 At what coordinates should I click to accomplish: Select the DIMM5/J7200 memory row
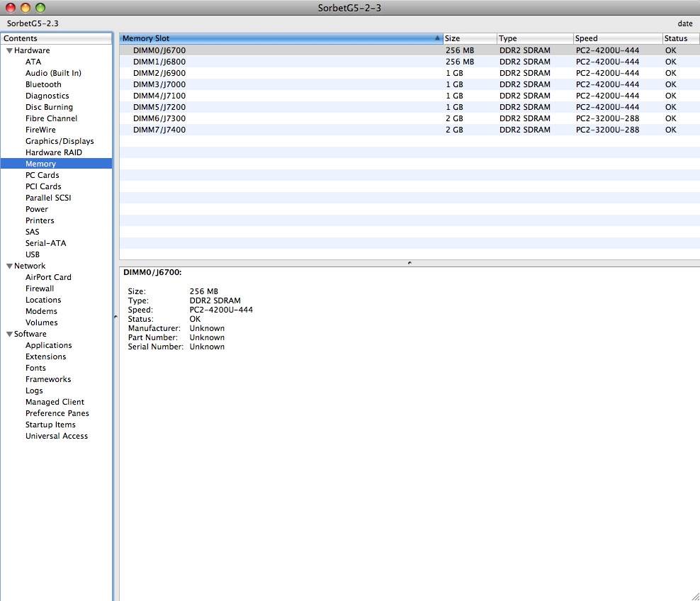click(x=410, y=107)
